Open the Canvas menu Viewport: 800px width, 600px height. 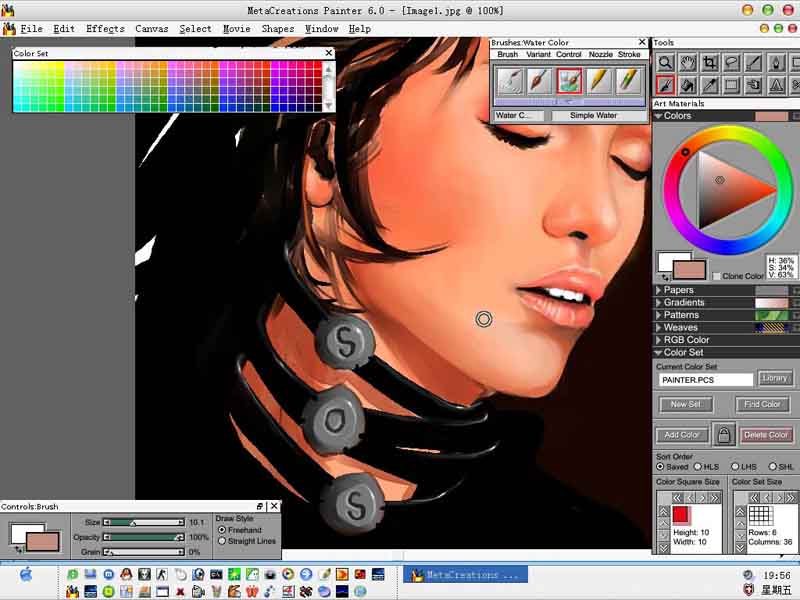point(152,29)
